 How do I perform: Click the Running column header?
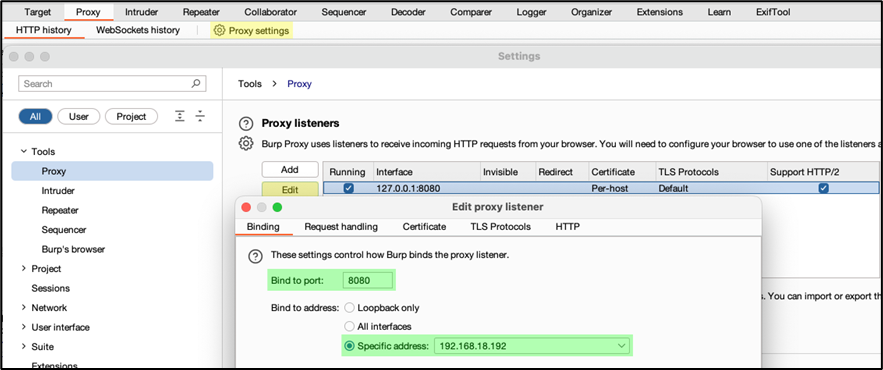(x=347, y=172)
